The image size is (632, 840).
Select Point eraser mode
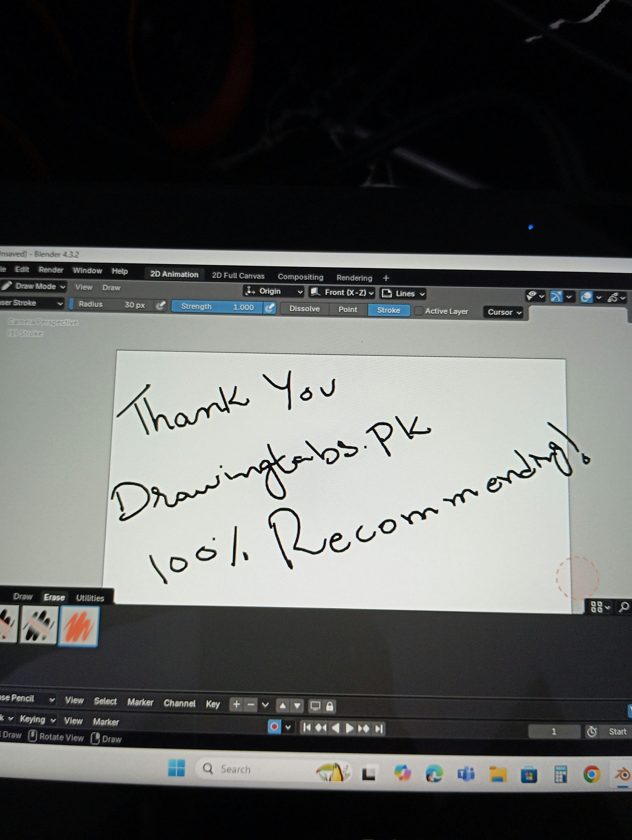[x=348, y=309]
